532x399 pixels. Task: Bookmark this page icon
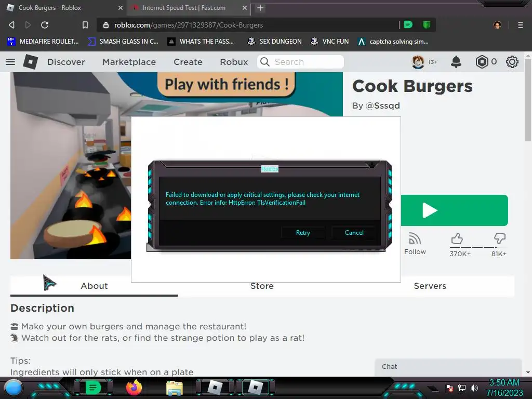(85, 25)
